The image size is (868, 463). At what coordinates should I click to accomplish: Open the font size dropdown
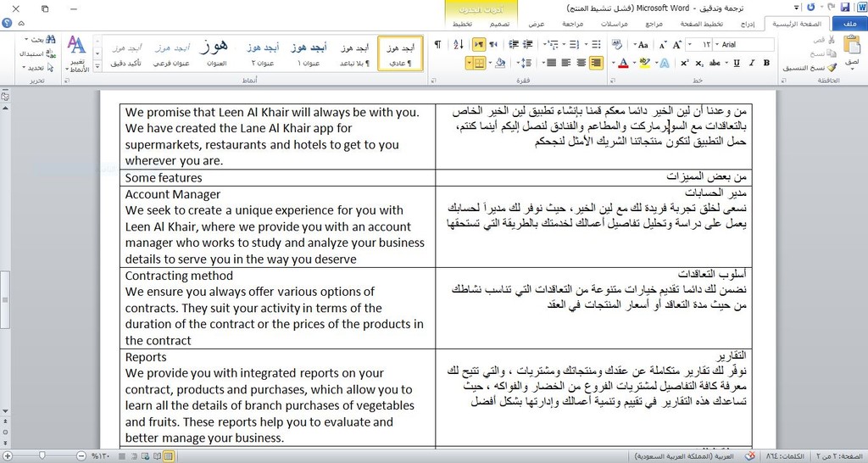click(690, 45)
